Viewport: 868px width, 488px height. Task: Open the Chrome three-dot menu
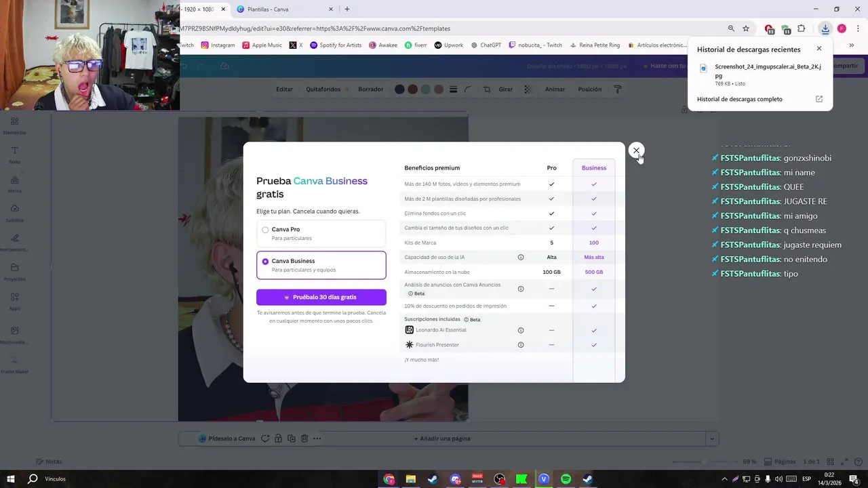pyautogui.click(x=858, y=28)
